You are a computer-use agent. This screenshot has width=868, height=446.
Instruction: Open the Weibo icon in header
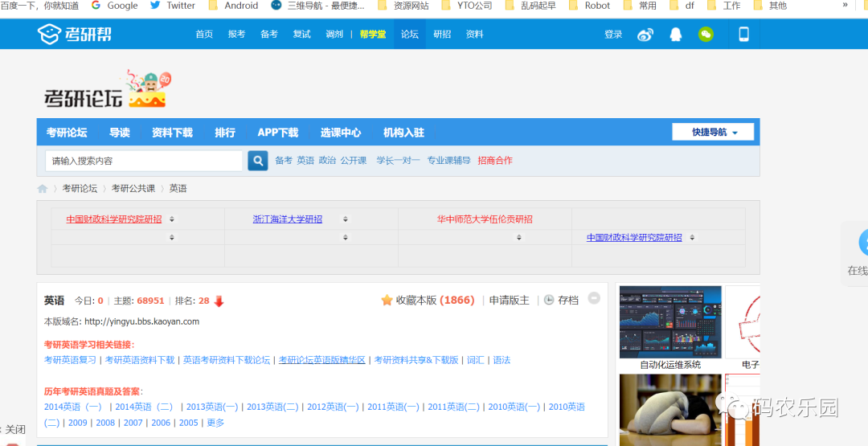tap(645, 35)
